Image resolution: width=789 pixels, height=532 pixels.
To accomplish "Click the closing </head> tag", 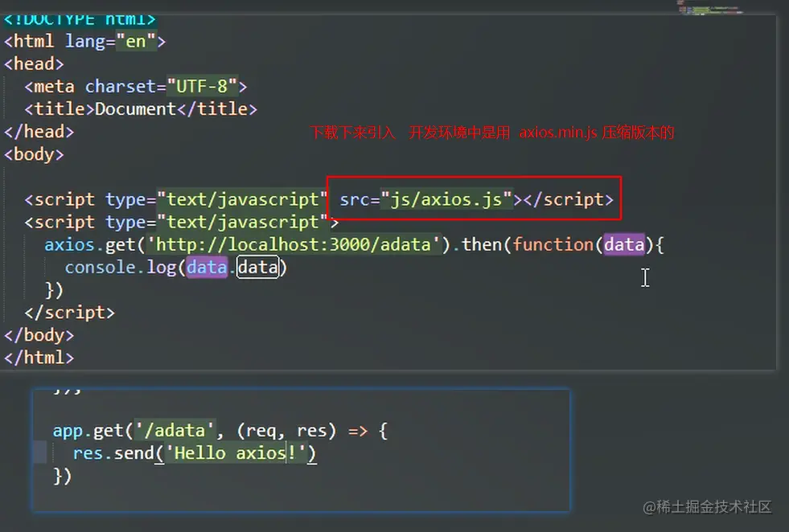I will click(39, 132).
